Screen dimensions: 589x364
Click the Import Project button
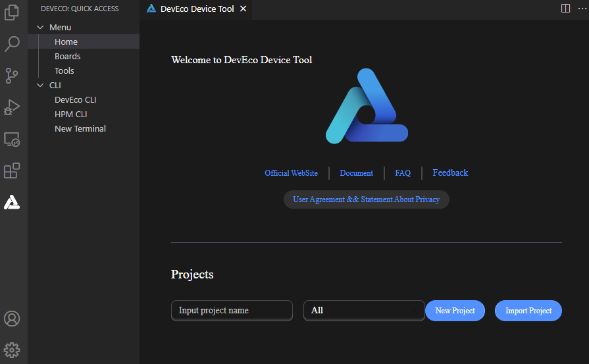528,311
